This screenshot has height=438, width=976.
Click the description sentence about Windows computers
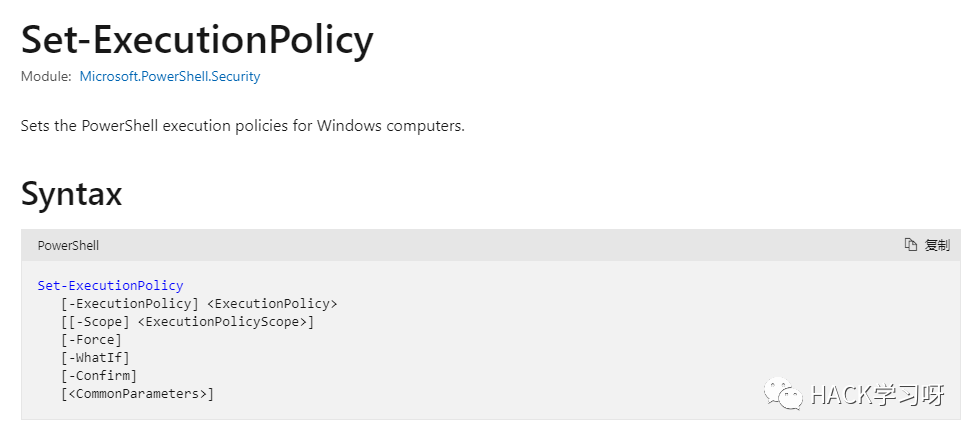tap(243, 126)
